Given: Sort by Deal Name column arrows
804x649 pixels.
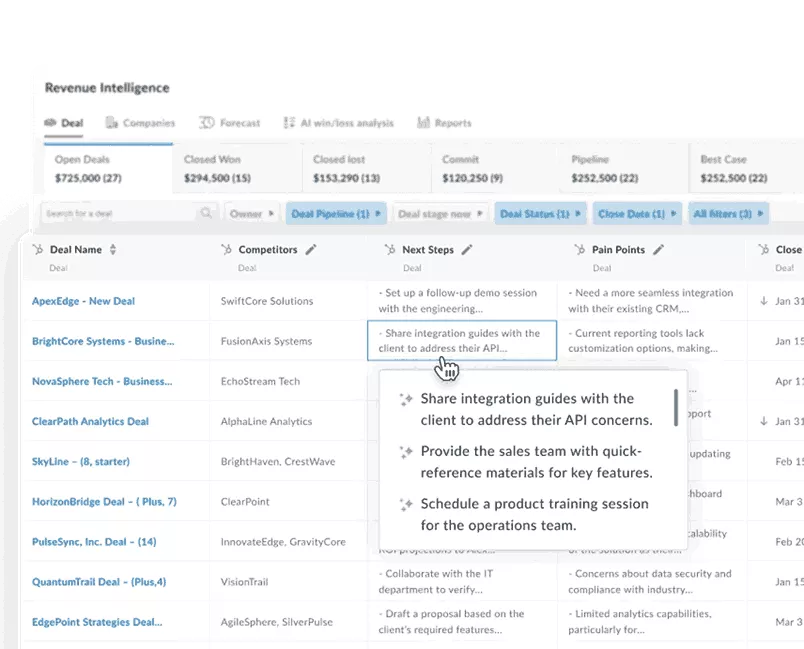Looking at the screenshot, I should pos(113,250).
